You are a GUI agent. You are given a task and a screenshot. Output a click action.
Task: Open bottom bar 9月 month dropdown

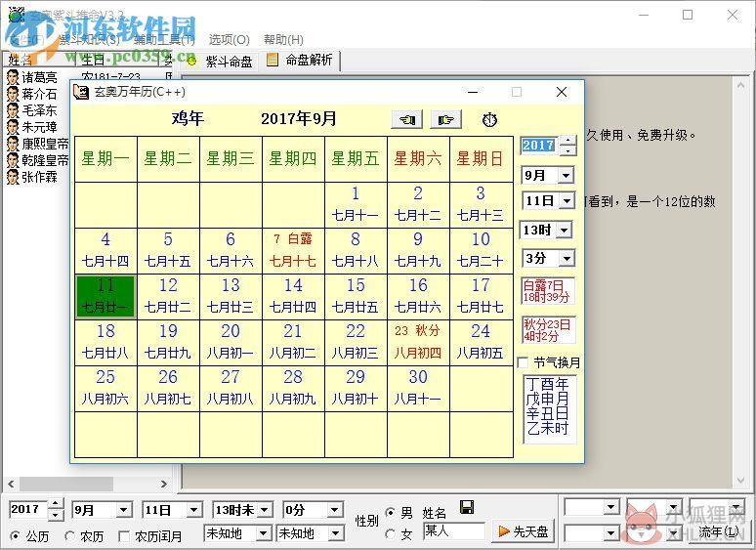123,510
